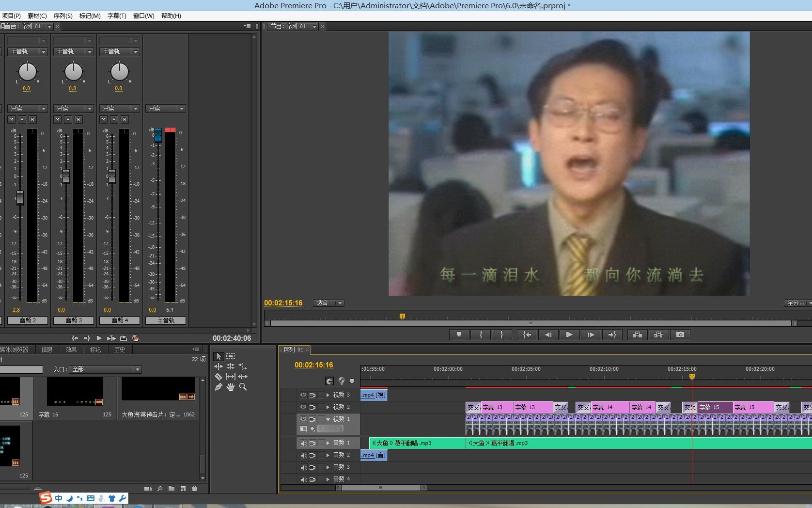Click the Lift button in program monitor
The width and height of the screenshot is (812, 508).
pyautogui.click(x=637, y=334)
